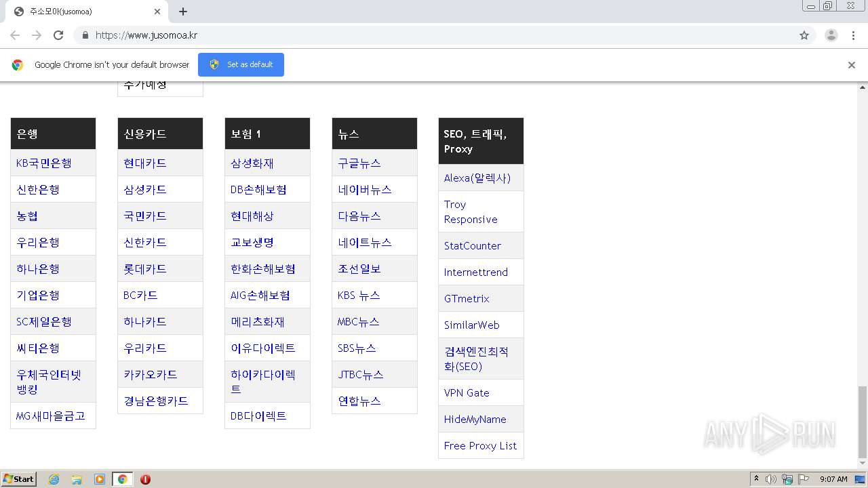868x488 pixels.
Task: Go to the GTmetrix link
Action: point(467,299)
